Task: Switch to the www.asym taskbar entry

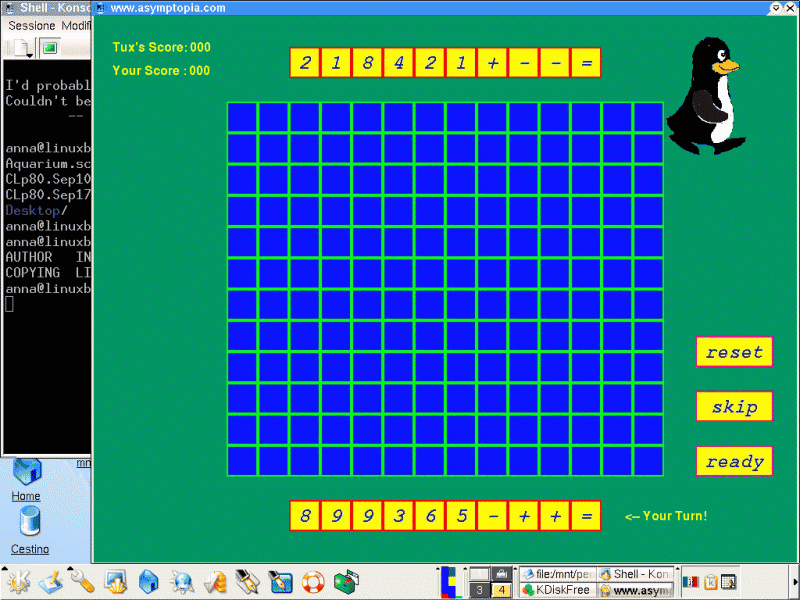Action: (x=636, y=590)
